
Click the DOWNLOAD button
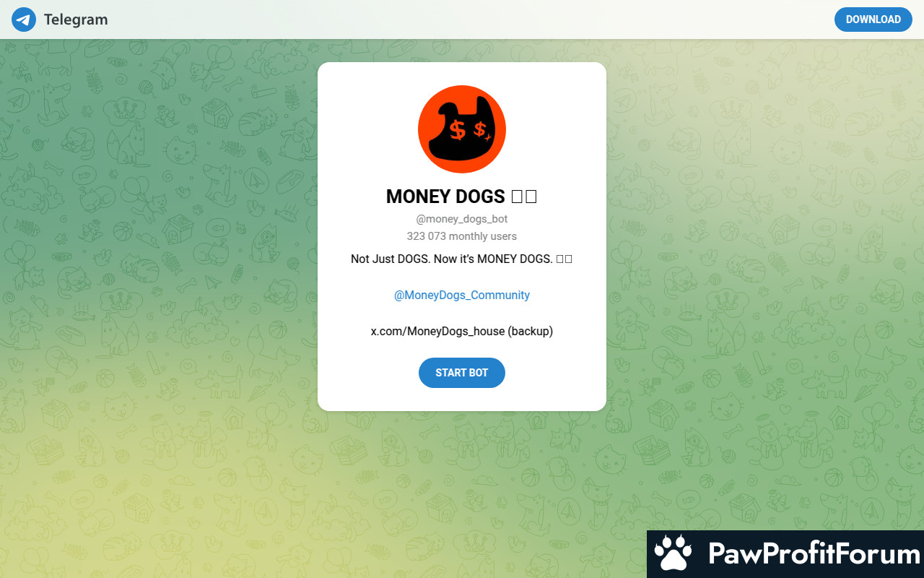click(873, 20)
